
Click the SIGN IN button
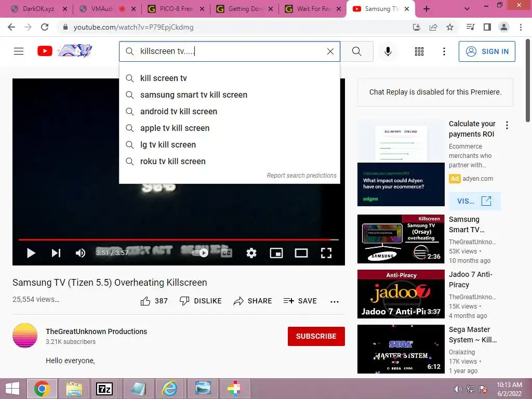point(487,51)
